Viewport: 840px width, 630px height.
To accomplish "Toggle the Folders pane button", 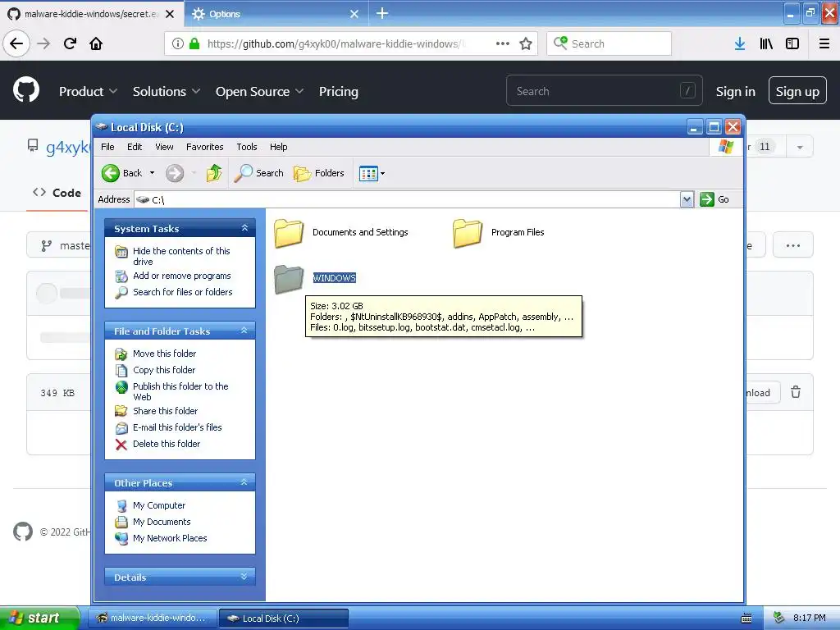I will click(319, 173).
